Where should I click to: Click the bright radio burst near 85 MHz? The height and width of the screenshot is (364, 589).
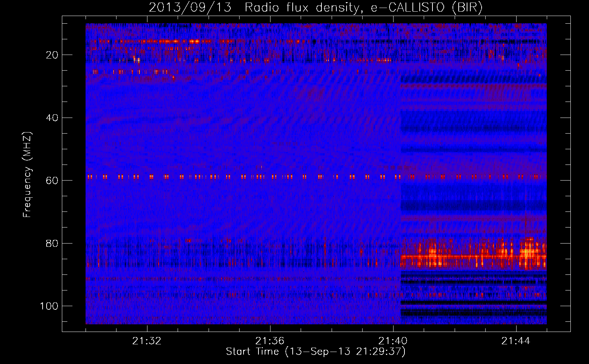point(473,254)
